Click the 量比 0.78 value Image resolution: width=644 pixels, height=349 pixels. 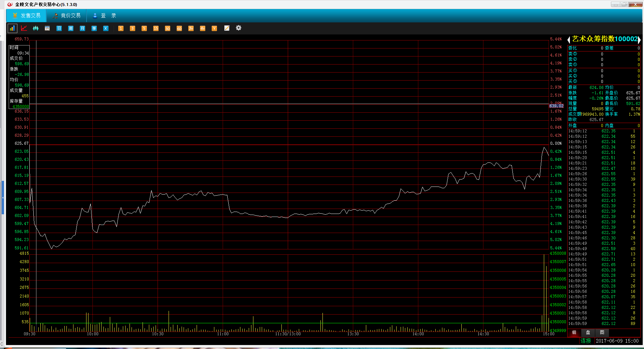(x=635, y=109)
